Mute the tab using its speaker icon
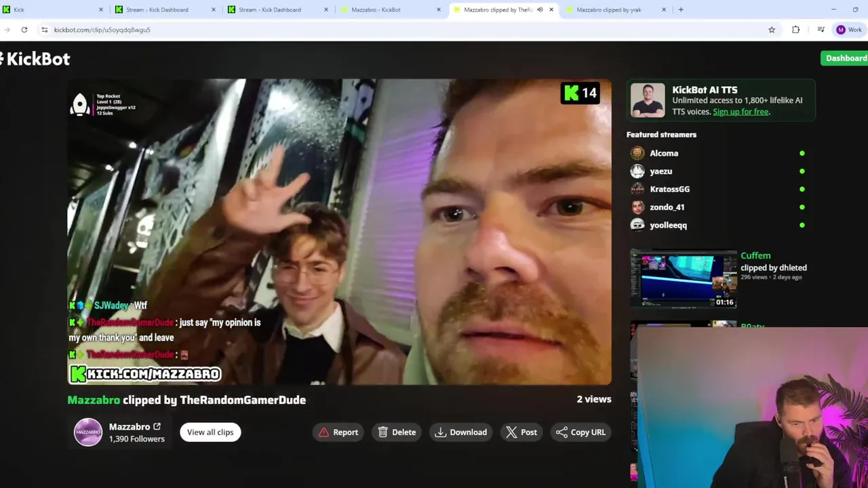The width and height of the screenshot is (868, 488). click(x=540, y=9)
